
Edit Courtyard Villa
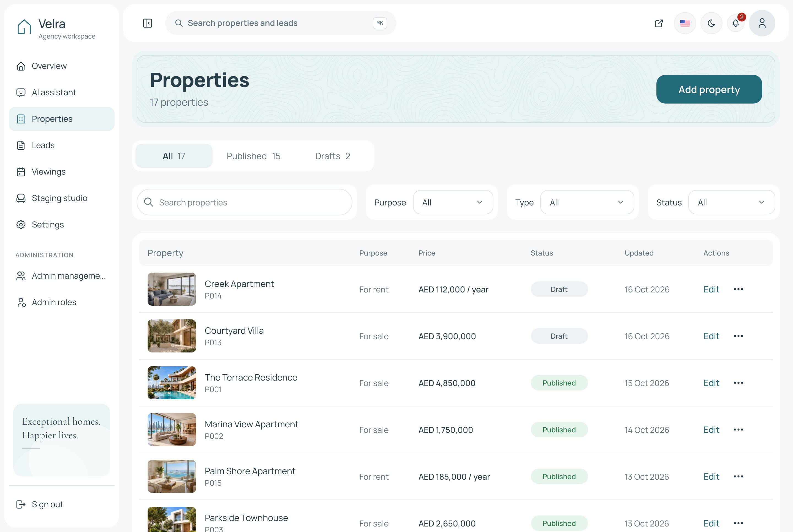(x=711, y=336)
